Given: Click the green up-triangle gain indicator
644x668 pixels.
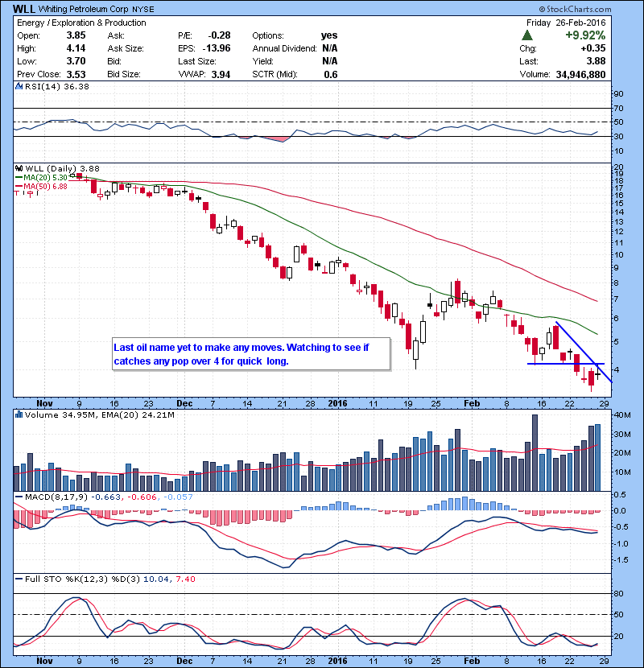Looking at the screenshot, I should (x=527, y=35).
